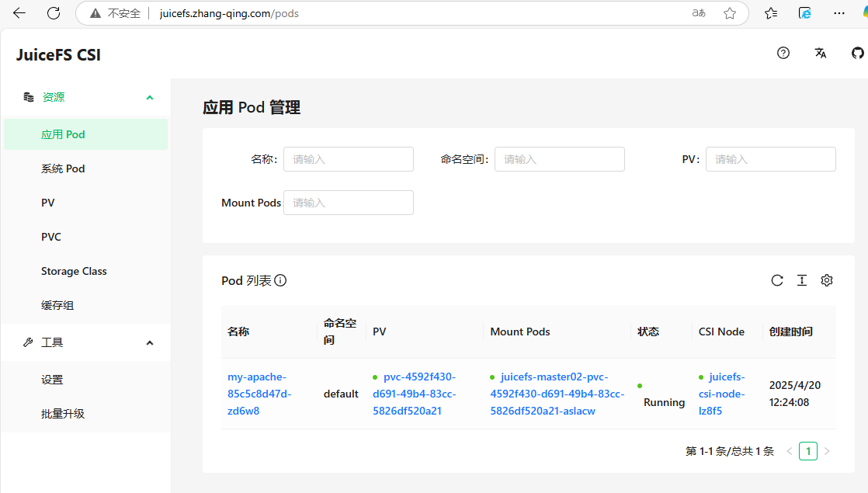Open the PVC sidebar item
Image resolution: width=868 pixels, height=493 pixels.
(x=86, y=237)
